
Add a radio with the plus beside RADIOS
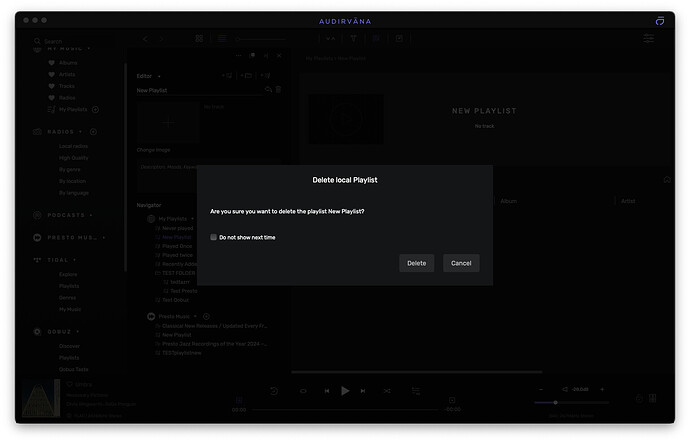[93, 132]
